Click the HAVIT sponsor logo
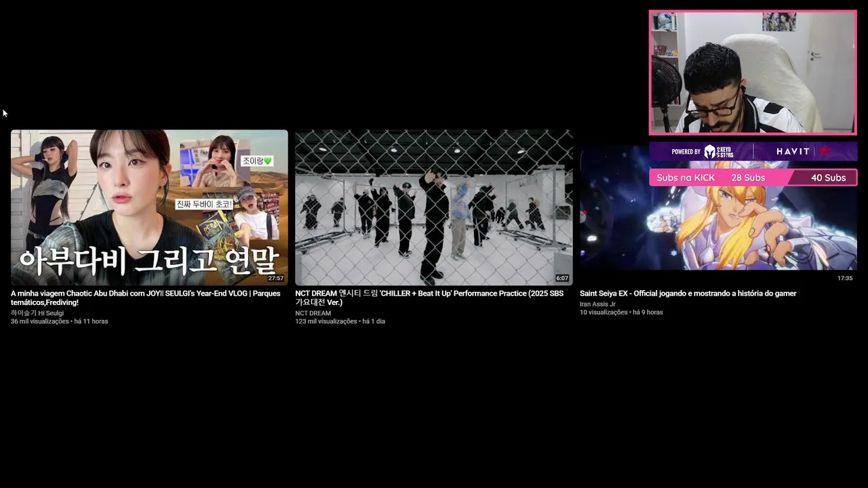The width and height of the screenshot is (868, 488). coord(793,151)
